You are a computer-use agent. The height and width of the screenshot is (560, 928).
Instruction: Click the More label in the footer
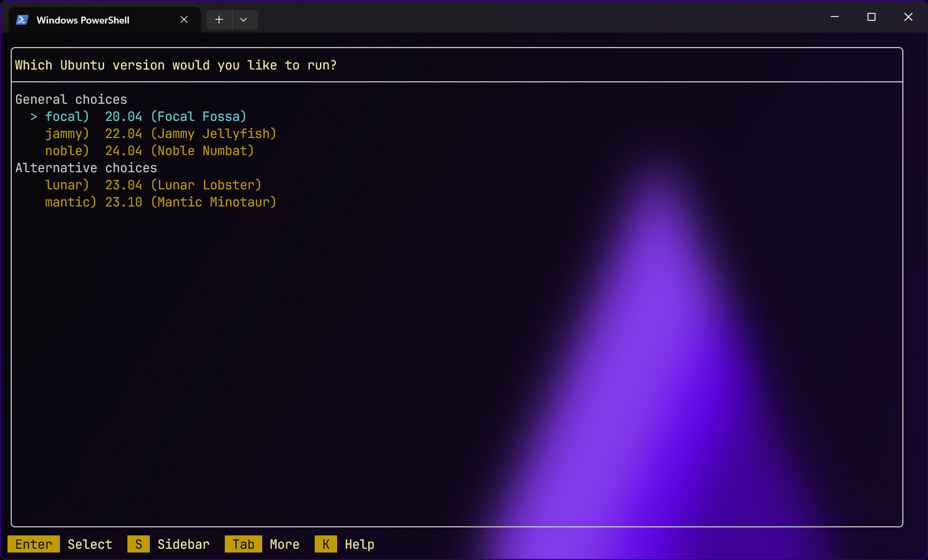pyautogui.click(x=285, y=544)
